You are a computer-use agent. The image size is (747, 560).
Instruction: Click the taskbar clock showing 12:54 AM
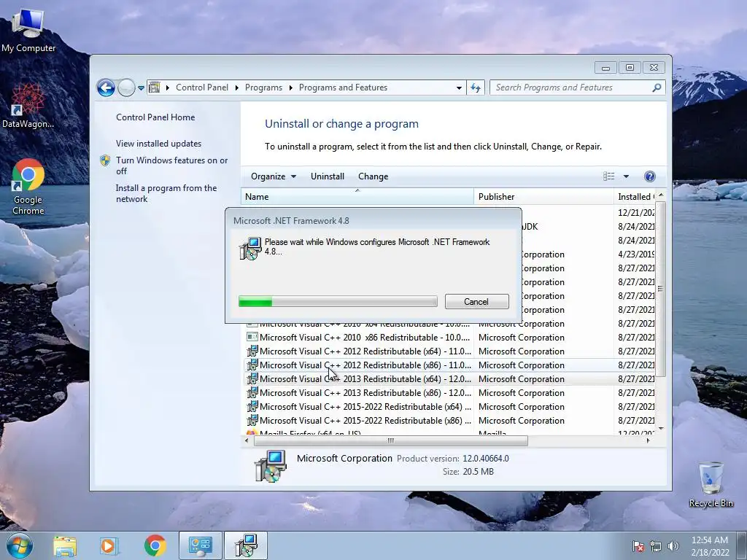(x=710, y=546)
